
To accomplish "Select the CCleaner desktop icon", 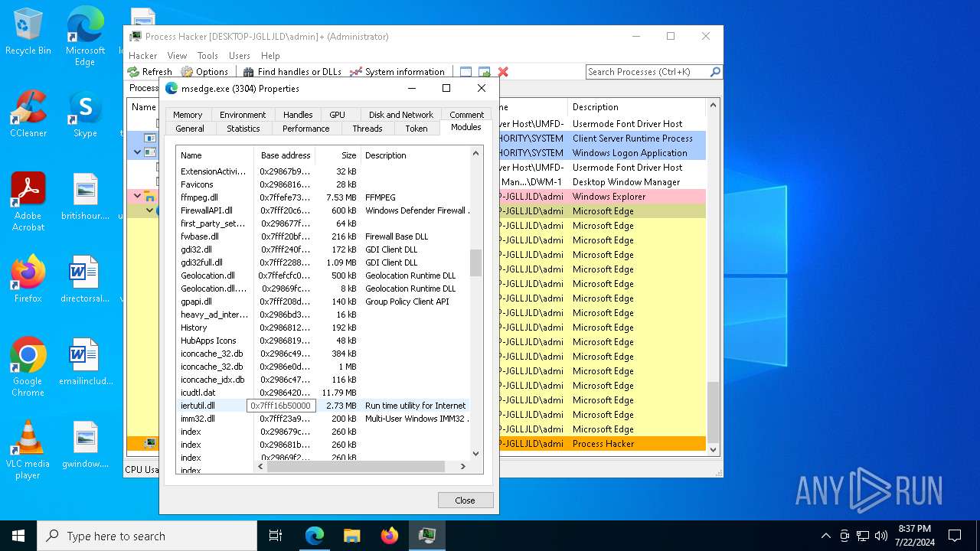I will [x=28, y=114].
